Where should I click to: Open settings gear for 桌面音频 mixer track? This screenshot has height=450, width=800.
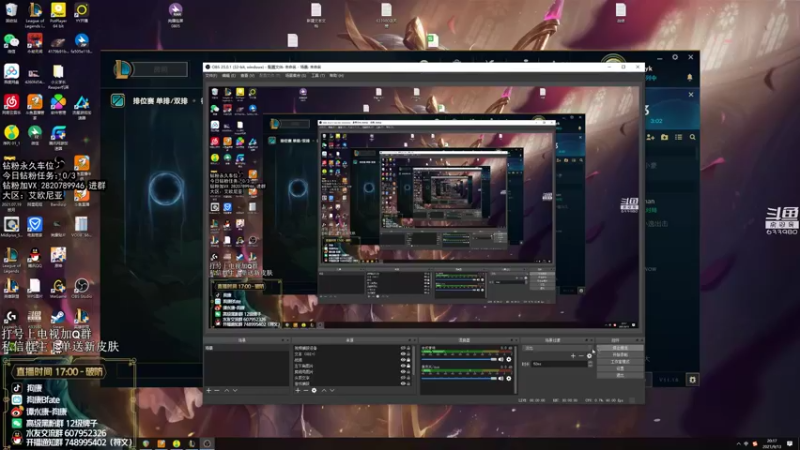tap(509, 359)
